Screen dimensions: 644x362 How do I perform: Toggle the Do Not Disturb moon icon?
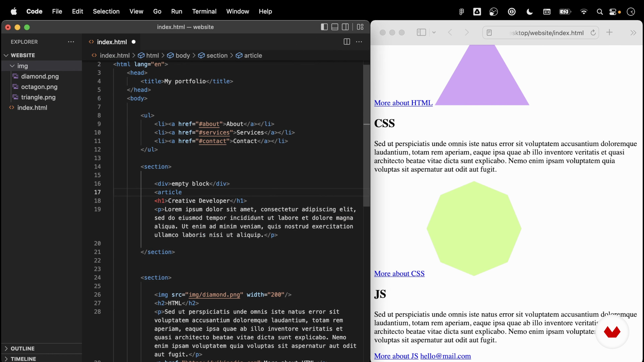[x=529, y=12]
